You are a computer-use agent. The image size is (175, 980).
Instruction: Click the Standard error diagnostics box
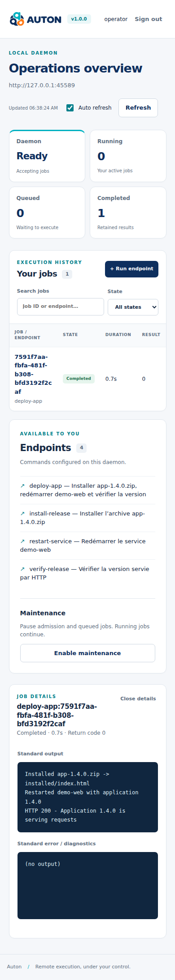87,886
